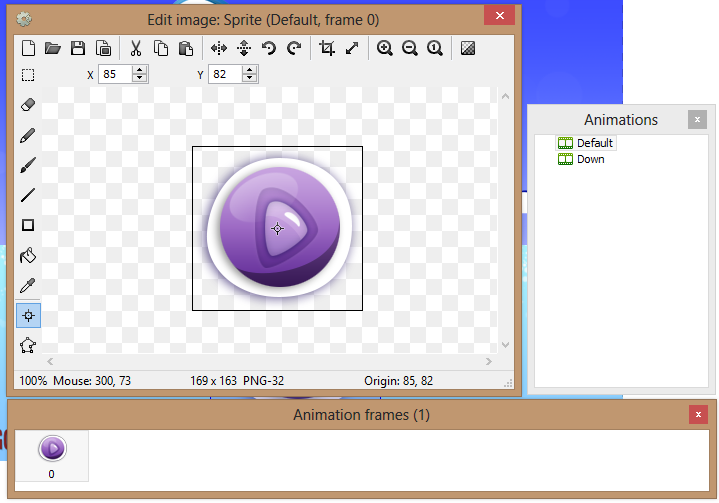Image resolution: width=719 pixels, height=503 pixels.
Task: Increase the Y origin value
Action: (250, 70)
